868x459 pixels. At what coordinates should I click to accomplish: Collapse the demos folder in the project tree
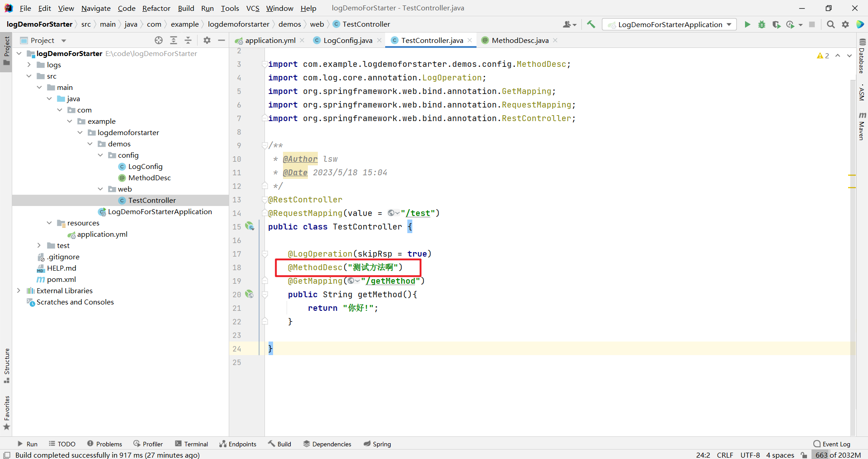point(90,144)
